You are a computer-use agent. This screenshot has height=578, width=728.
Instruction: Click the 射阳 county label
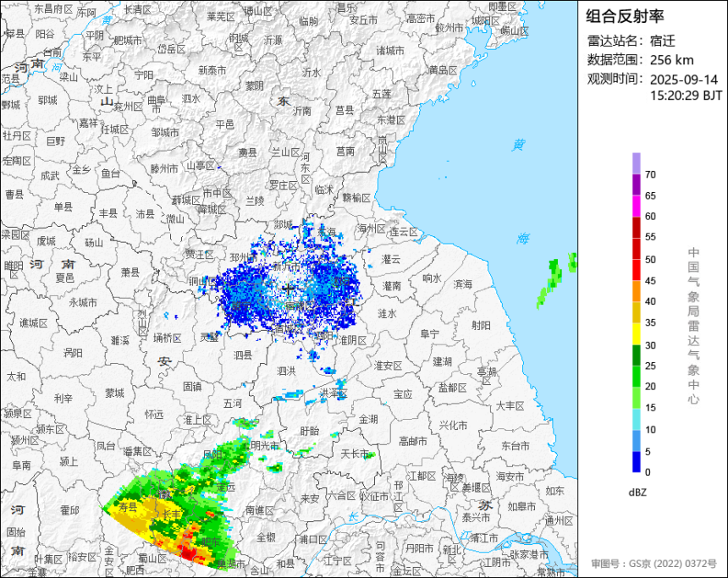(481, 326)
